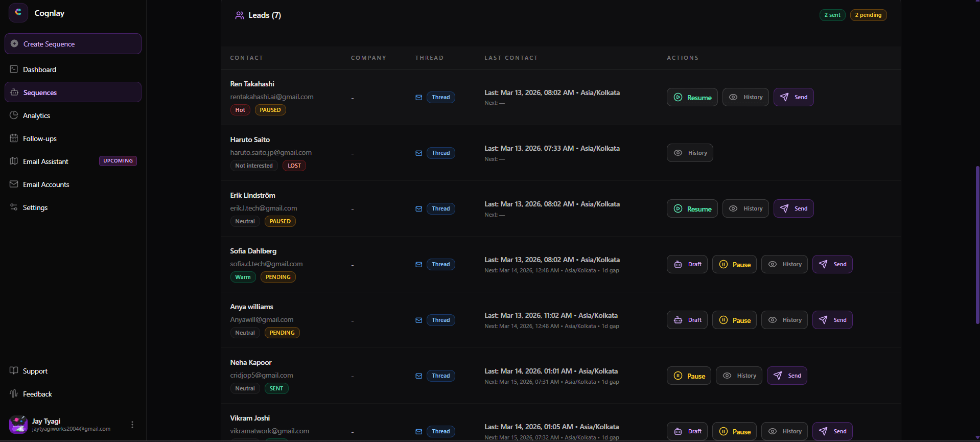Open mail icon beside Ren Takahashi's Thread

(x=418, y=98)
